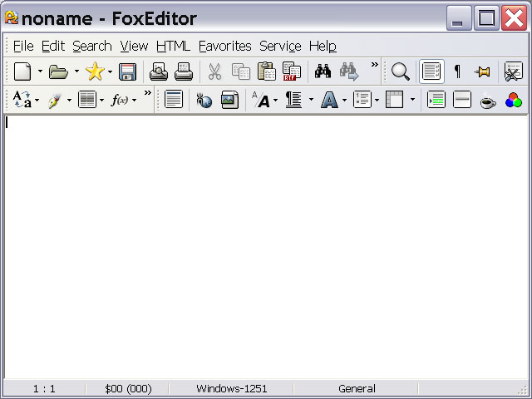The height and width of the screenshot is (399, 532).
Task: Click the magnifying glass zoom icon
Action: coord(401,71)
